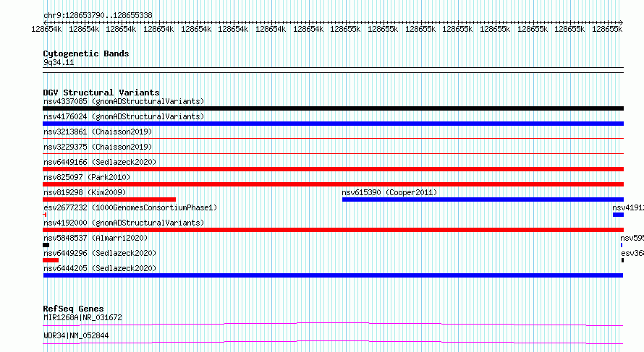The image size is (644, 352).
Task: Click the blue nsv4176024 variant bar
Action: pos(333,124)
